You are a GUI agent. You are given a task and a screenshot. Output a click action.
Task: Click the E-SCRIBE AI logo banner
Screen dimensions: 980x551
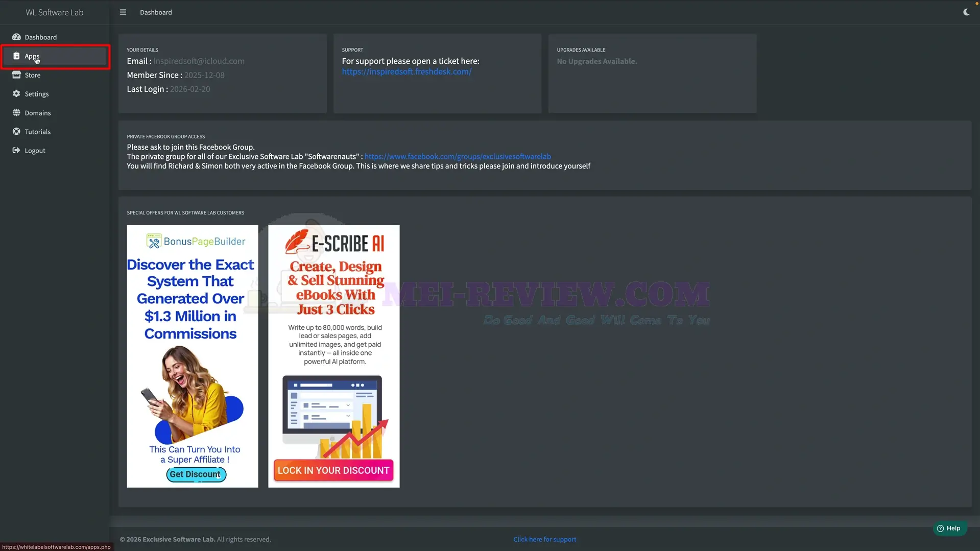pyautogui.click(x=334, y=242)
